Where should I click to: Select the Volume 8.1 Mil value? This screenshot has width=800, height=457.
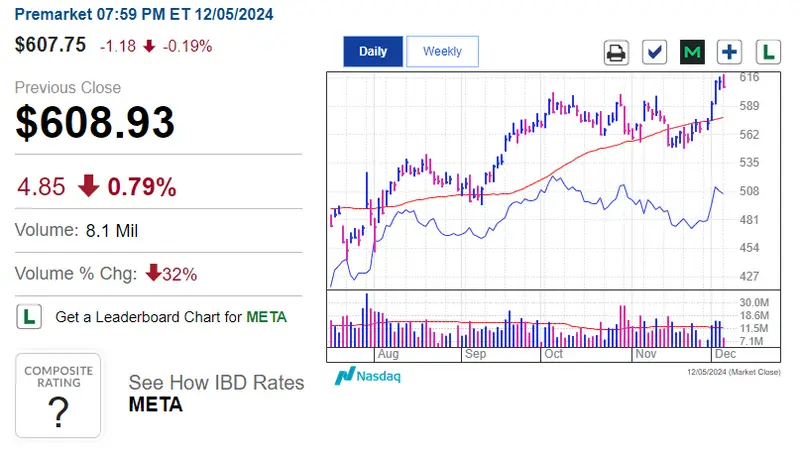(112, 231)
